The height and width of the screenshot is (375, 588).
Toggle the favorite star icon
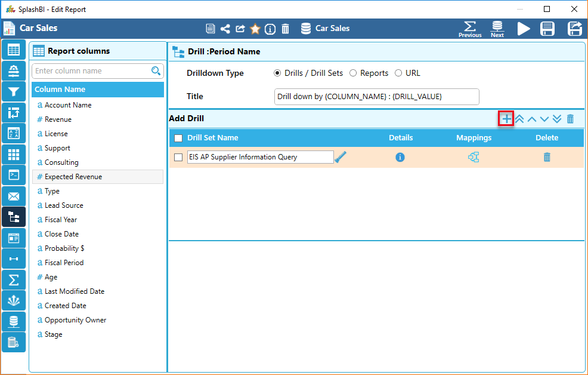click(x=255, y=29)
